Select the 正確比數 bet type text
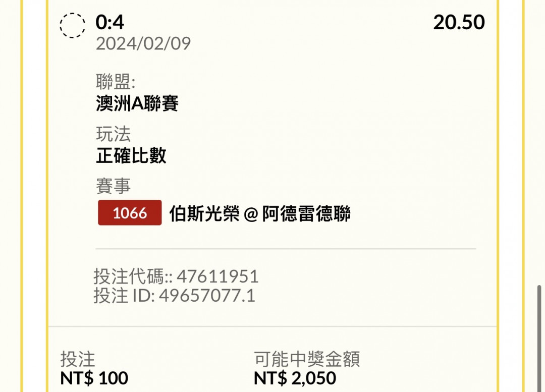Screen dimensions: 545x392 pyautogui.click(x=131, y=156)
